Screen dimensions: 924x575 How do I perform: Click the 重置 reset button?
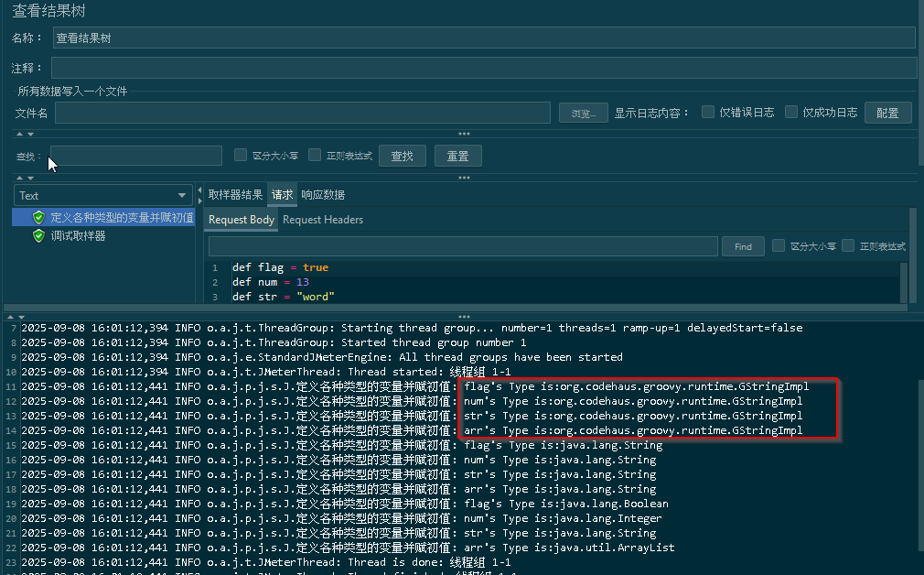coord(457,156)
